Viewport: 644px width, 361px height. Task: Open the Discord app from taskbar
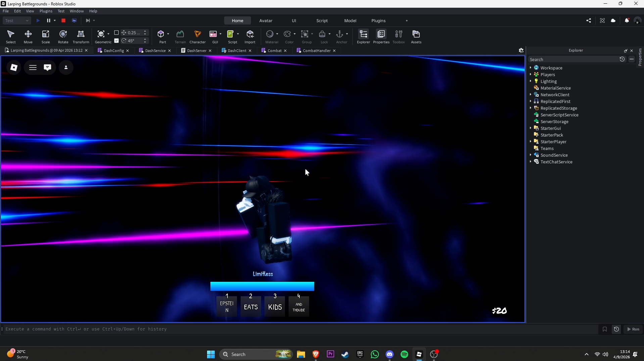pyautogui.click(x=390, y=354)
